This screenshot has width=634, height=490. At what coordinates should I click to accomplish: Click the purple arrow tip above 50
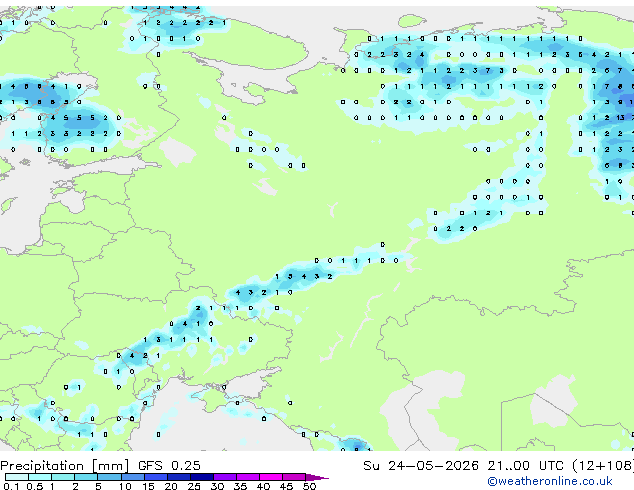pos(317,477)
